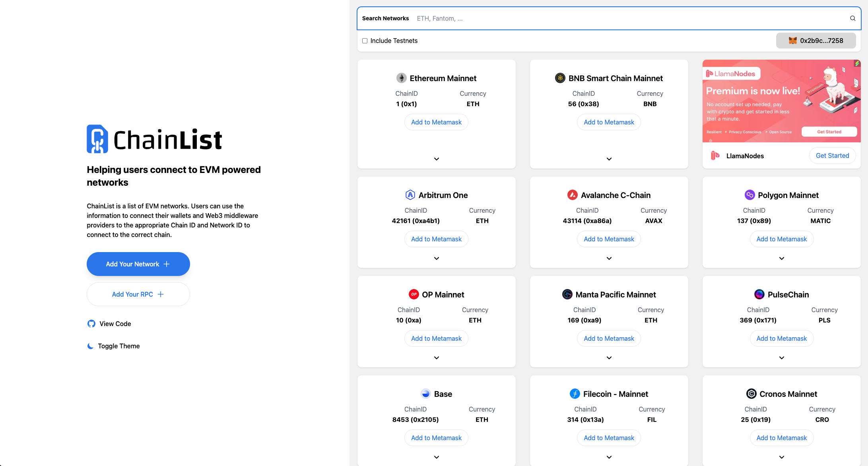
Task: Click the Filecoin logo icon
Action: [x=575, y=394]
